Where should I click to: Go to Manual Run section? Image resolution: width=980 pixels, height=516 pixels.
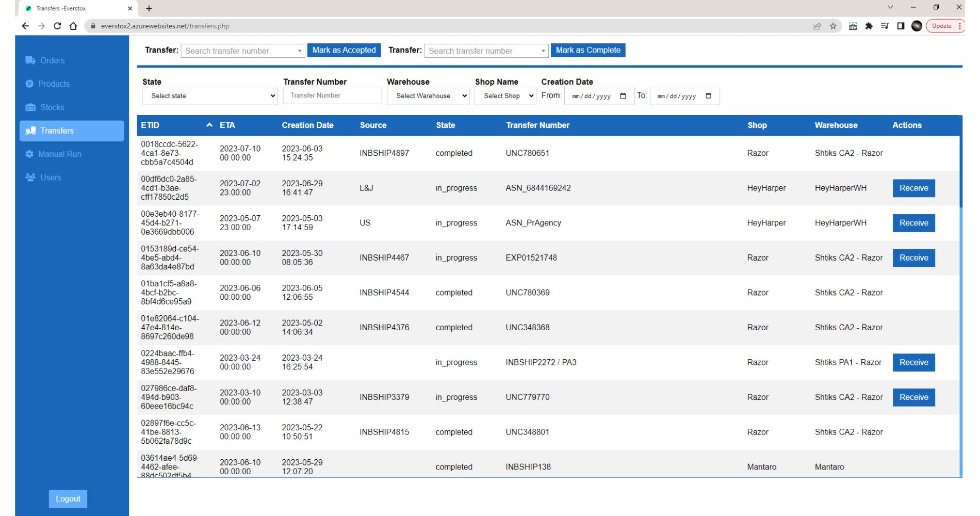(60, 154)
